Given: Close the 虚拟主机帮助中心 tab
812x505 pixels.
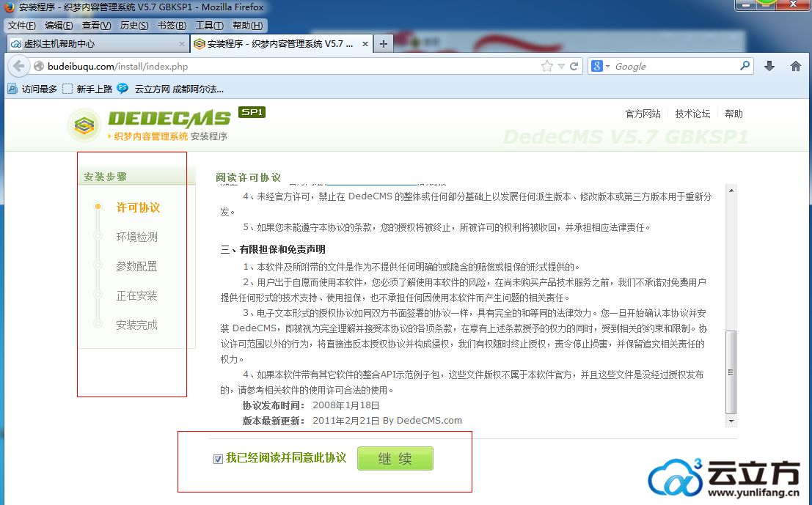Looking at the screenshot, I should (x=181, y=44).
